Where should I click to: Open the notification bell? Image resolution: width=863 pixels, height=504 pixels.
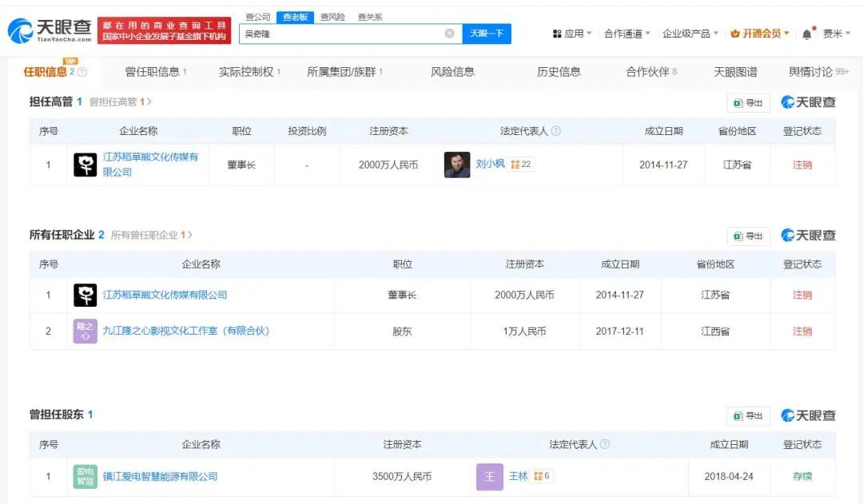(807, 34)
